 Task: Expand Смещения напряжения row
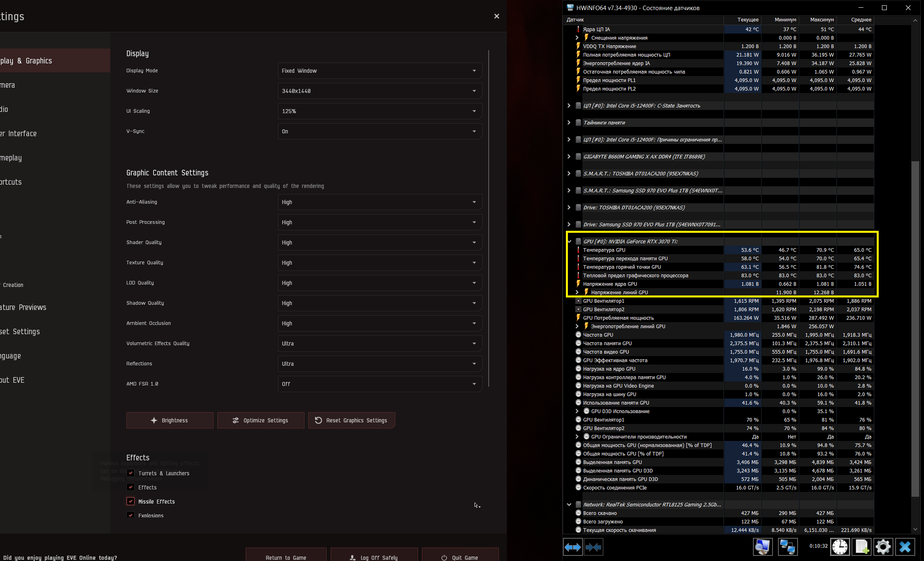577,38
